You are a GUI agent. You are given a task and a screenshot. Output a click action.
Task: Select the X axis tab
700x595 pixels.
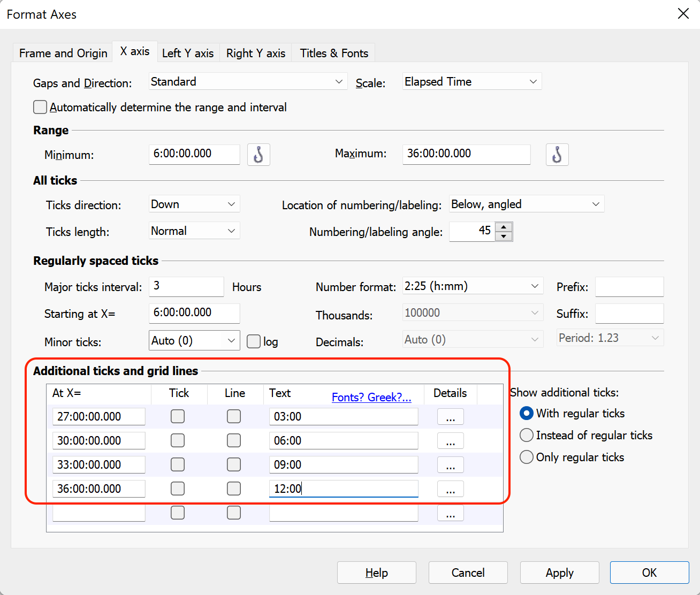pyautogui.click(x=135, y=51)
